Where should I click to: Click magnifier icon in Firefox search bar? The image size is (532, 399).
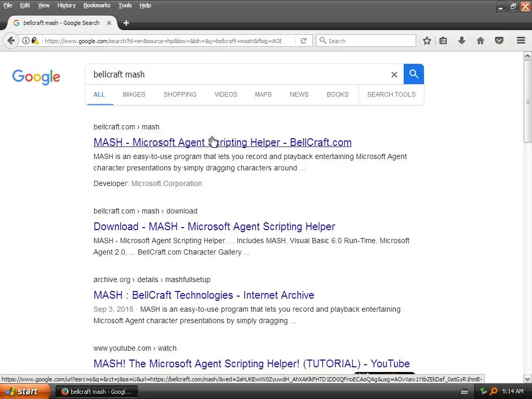pyautogui.click(x=323, y=41)
